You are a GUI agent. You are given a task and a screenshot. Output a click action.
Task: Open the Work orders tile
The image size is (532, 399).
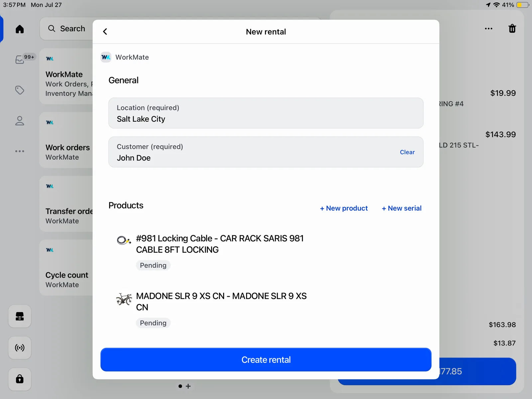click(66, 140)
